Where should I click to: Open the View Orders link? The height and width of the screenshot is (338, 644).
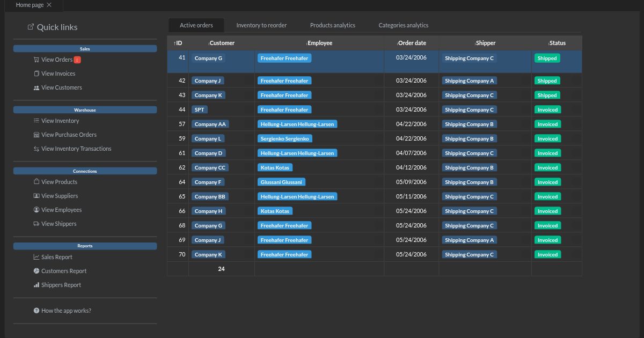pos(57,60)
